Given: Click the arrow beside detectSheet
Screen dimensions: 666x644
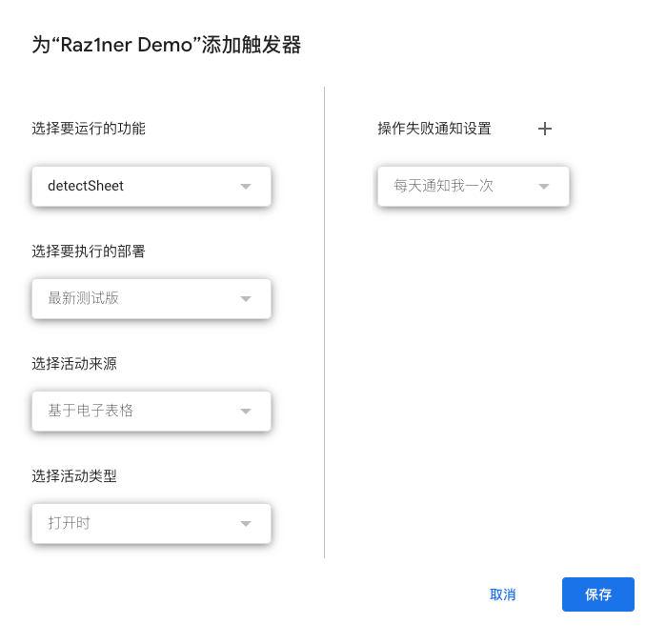Looking at the screenshot, I should [246, 186].
